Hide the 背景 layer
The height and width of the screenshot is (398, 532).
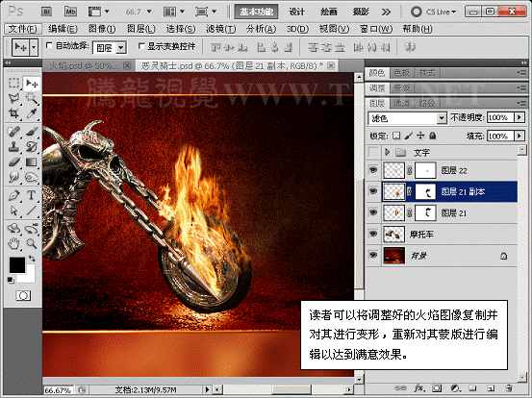click(x=373, y=256)
